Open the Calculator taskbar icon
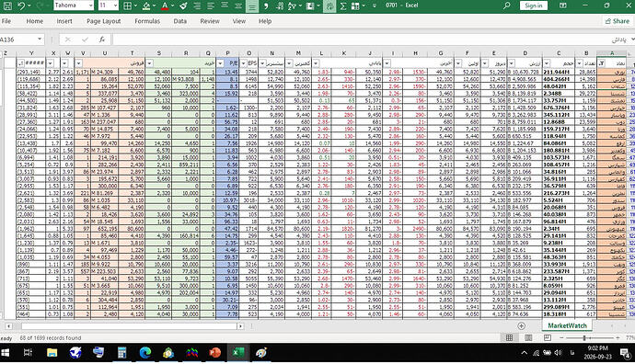The image size is (635, 364). (x=121, y=353)
